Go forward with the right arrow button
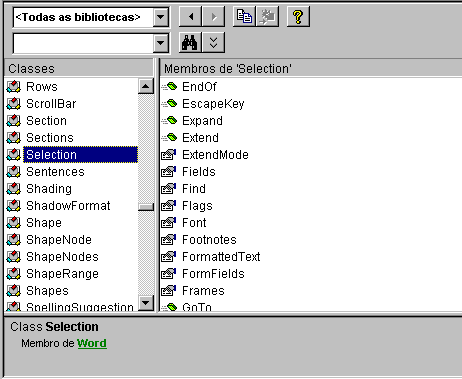The height and width of the screenshot is (379, 462). (213, 16)
